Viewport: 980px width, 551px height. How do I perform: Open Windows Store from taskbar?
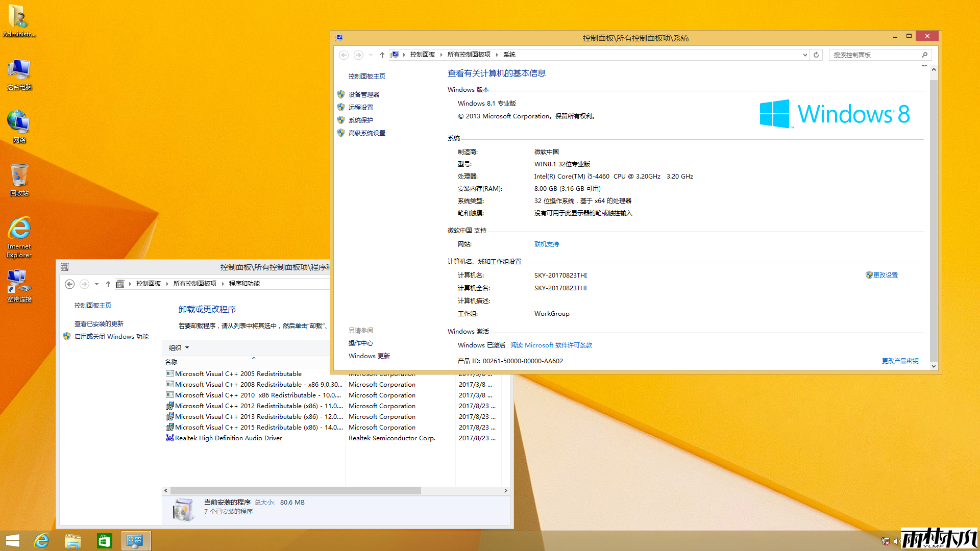point(104,541)
